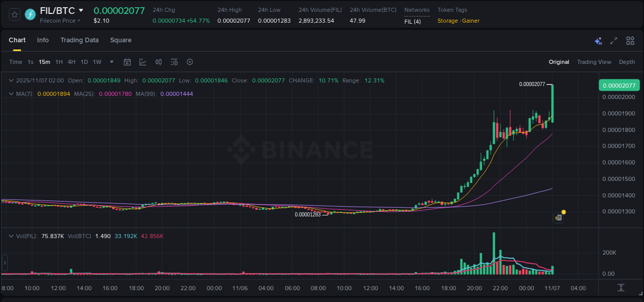Toggle the favorite star for FIL/BTC

14,14
